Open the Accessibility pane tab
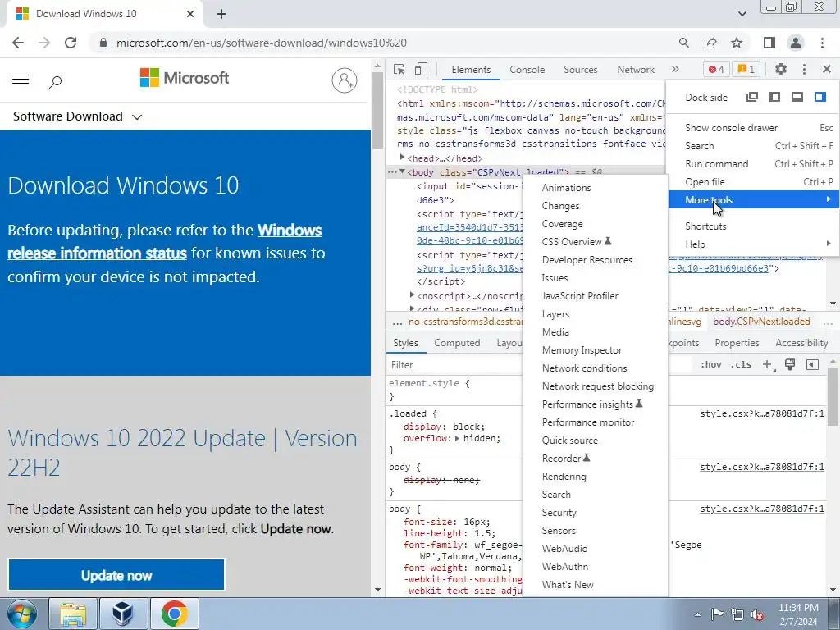The height and width of the screenshot is (630, 840). pyautogui.click(x=801, y=343)
